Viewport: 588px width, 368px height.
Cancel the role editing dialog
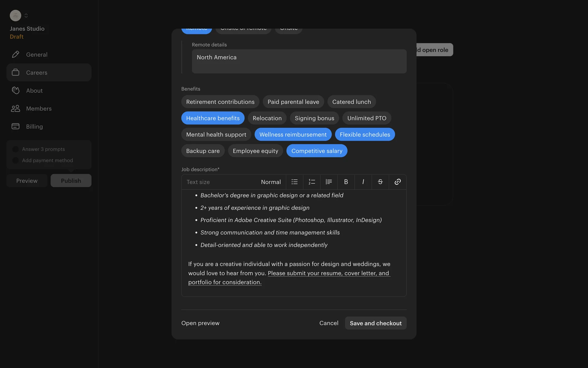(x=329, y=323)
